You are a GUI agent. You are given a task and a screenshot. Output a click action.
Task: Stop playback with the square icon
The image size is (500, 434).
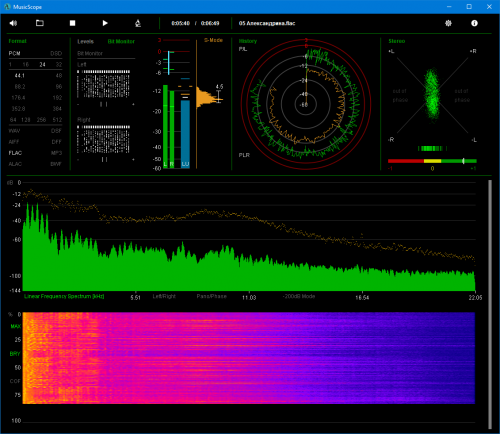click(x=72, y=23)
